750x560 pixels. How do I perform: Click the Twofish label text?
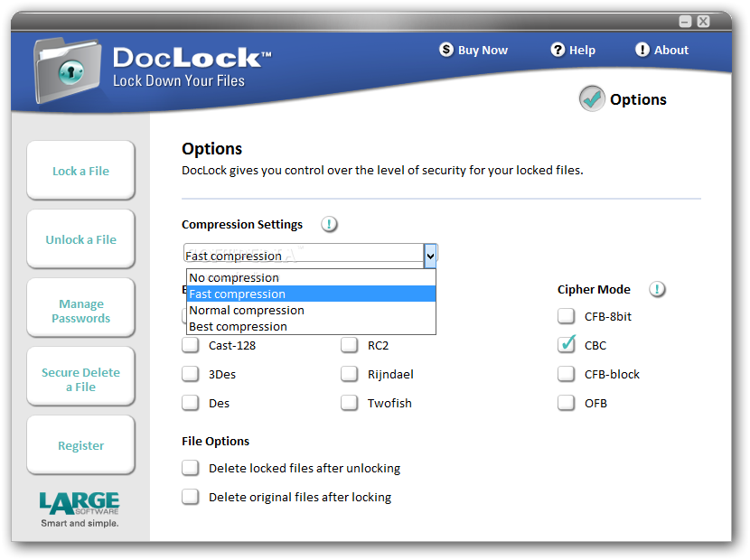[x=389, y=403]
